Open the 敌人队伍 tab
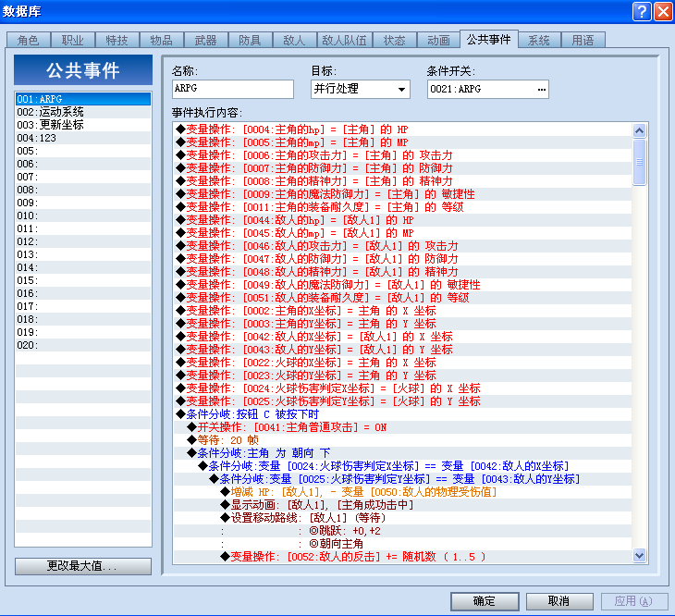675x616 pixels. coord(344,40)
